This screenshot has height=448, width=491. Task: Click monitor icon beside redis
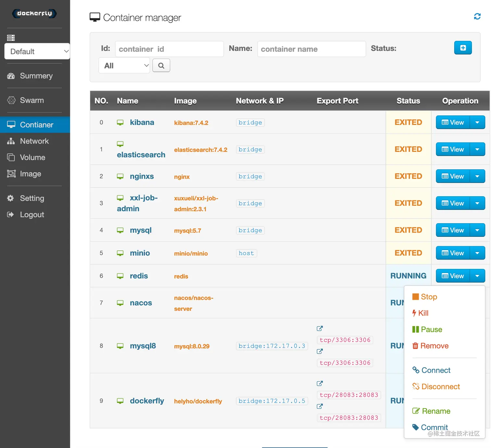tap(120, 276)
